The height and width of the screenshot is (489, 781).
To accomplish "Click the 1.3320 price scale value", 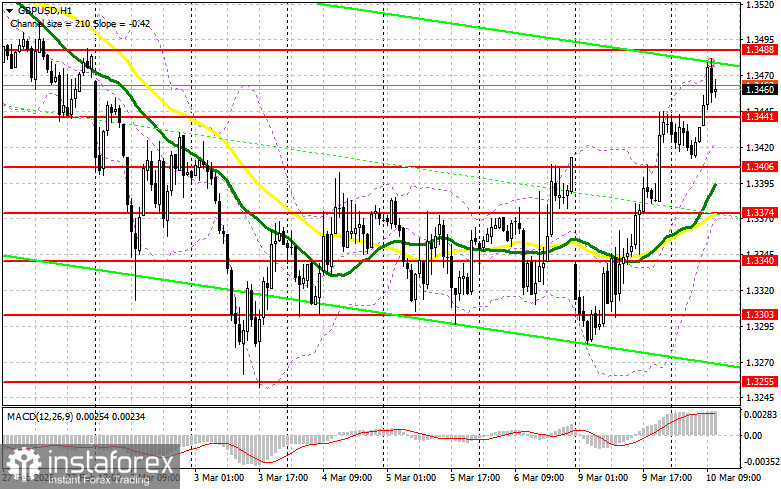I will (760, 291).
